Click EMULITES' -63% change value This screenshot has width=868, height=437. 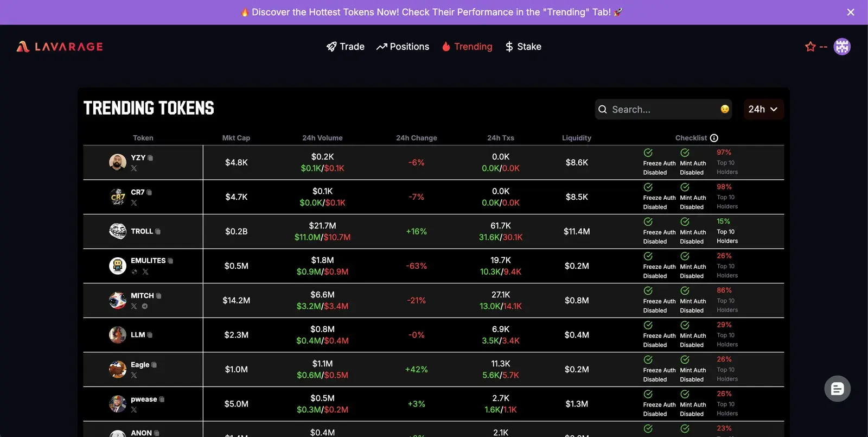(417, 266)
